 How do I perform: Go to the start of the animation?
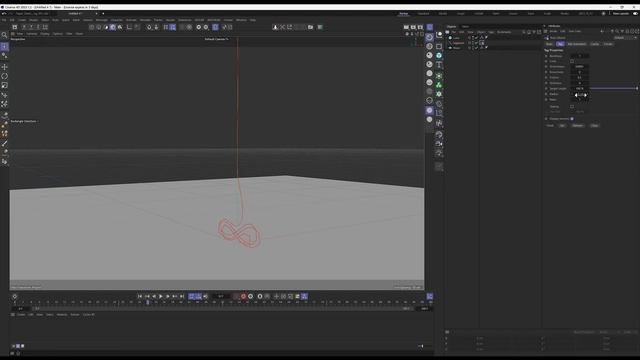(x=140, y=296)
